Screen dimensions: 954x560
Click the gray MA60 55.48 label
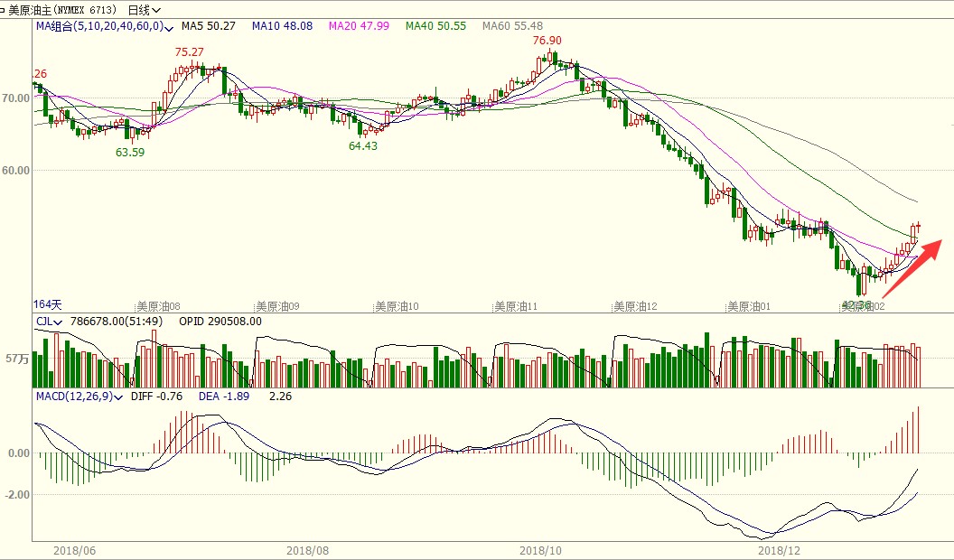(x=512, y=26)
